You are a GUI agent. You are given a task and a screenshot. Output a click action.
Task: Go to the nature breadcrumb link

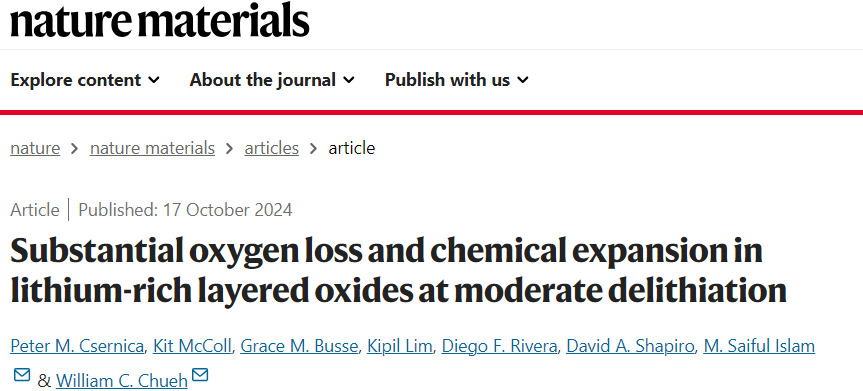point(35,148)
